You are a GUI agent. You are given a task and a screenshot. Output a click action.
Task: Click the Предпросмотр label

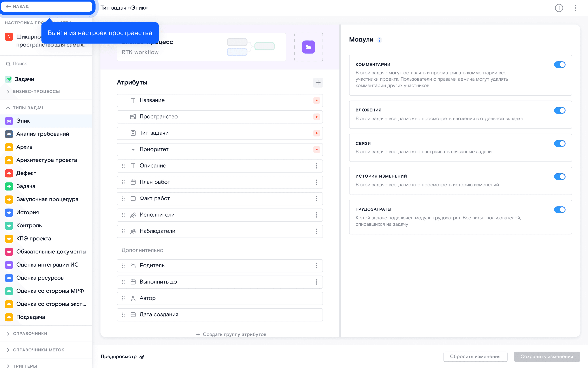pyautogui.click(x=119, y=356)
